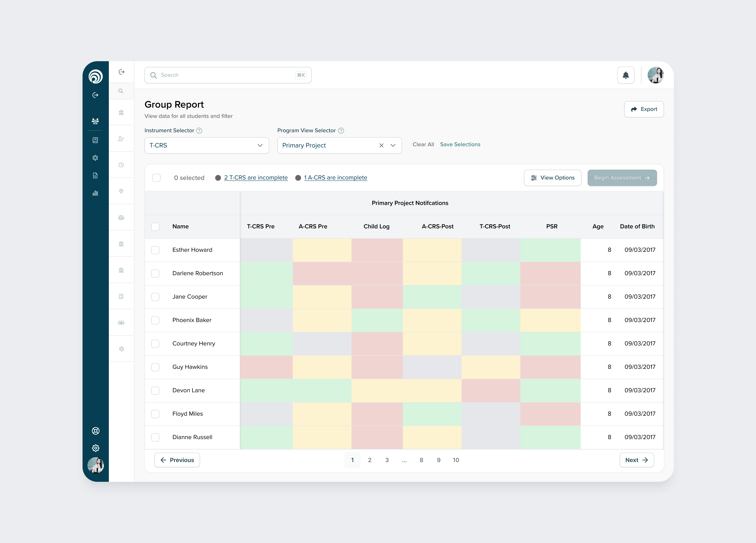Open the 2 T-CRS are incomplete link
Screen dimensions: 756x543
pyautogui.click(x=256, y=178)
